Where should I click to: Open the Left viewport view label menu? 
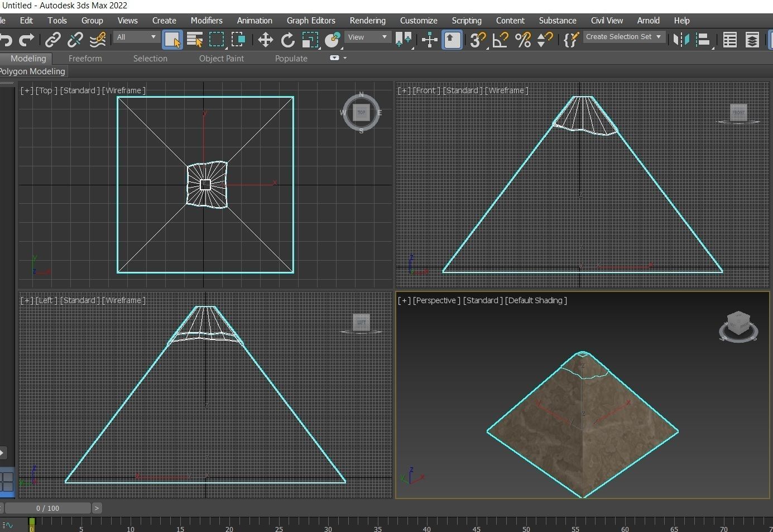point(46,300)
